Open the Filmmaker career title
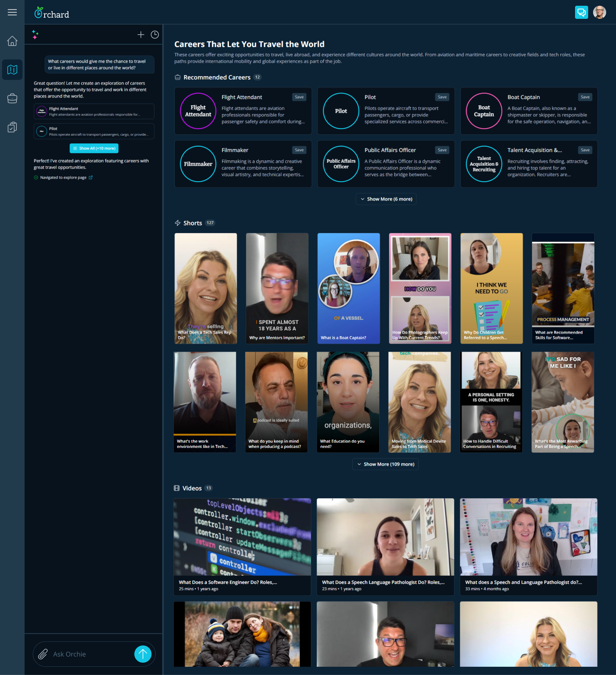616x675 pixels. pos(235,150)
